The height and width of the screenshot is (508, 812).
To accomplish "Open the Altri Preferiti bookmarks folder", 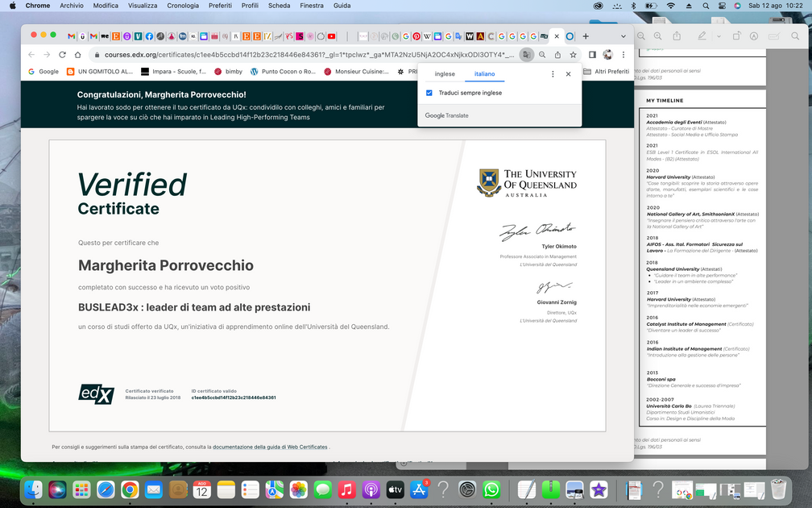I will pyautogui.click(x=606, y=72).
